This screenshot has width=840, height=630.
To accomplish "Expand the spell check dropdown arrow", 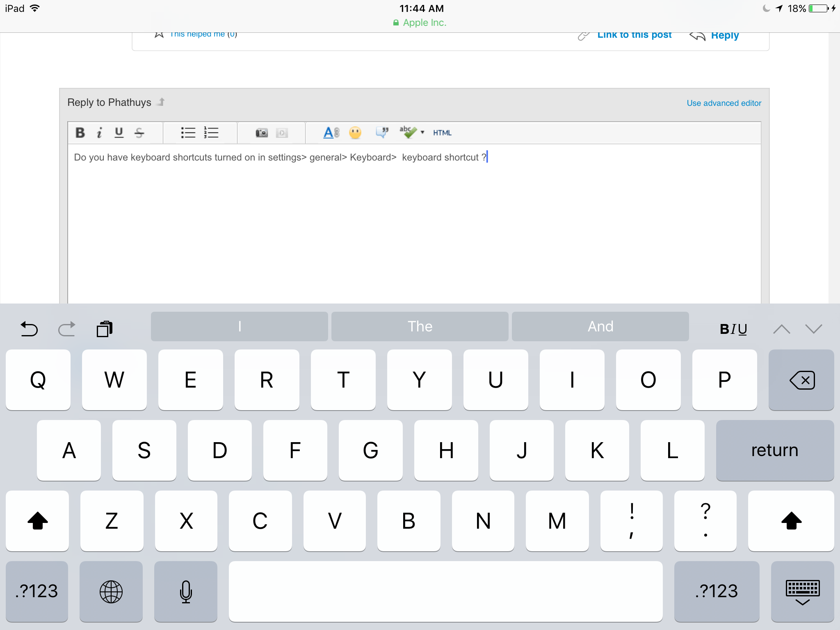I will coord(422,132).
